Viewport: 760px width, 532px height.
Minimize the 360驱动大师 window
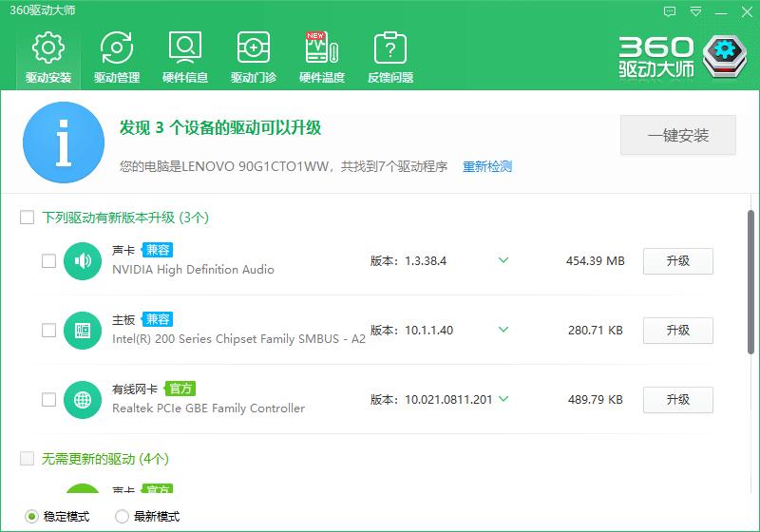(721, 11)
